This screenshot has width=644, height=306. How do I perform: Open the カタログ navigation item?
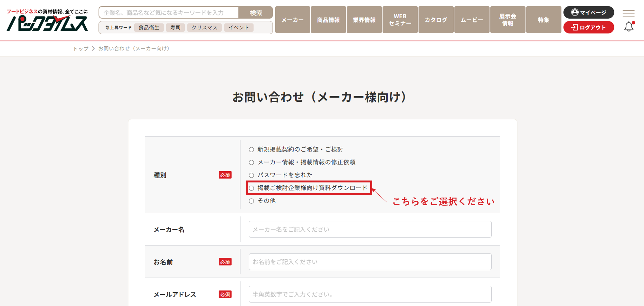[436, 20]
